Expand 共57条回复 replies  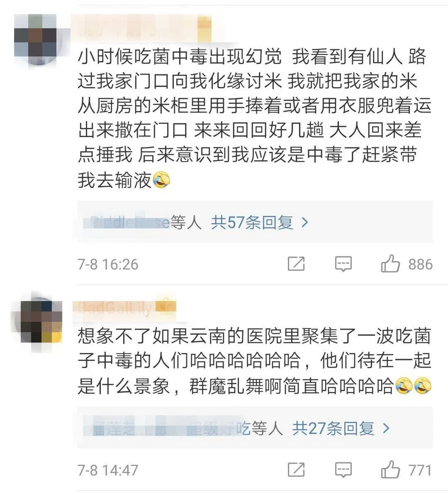[252, 223]
